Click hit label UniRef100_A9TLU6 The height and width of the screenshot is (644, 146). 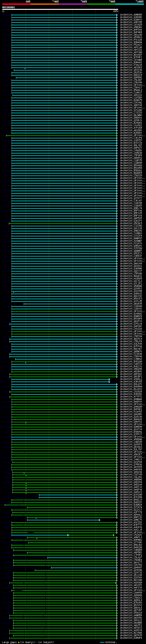pyautogui.click(x=131, y=47)
